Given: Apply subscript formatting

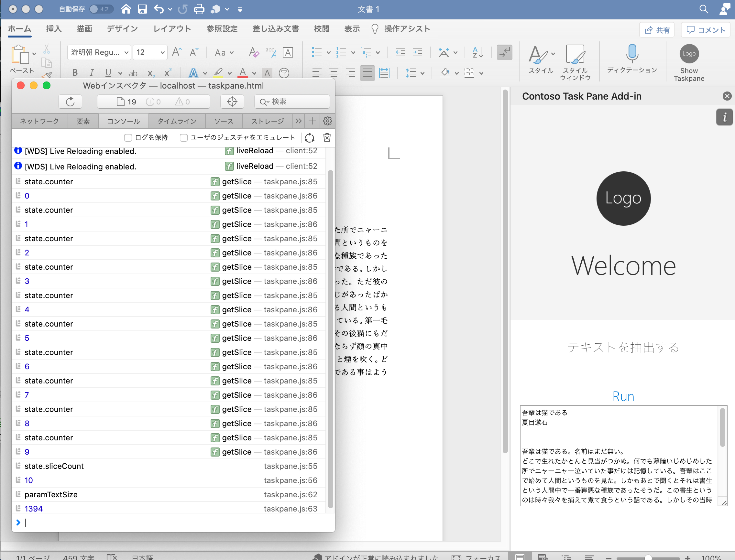Looking at the screenshot, I should (x=151, y=73).
